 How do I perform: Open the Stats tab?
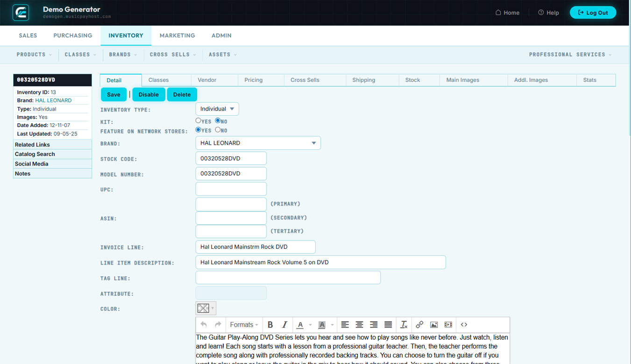coord(596,80)
